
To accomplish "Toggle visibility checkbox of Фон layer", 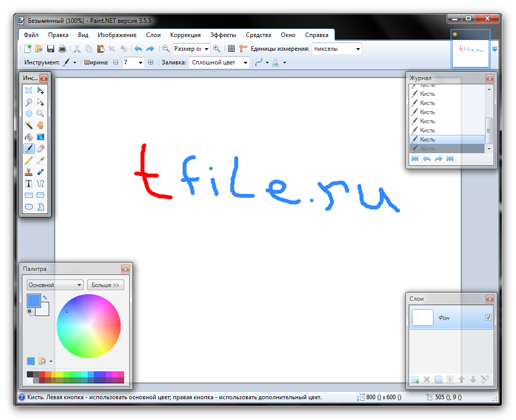I will [x=488, y=317].
